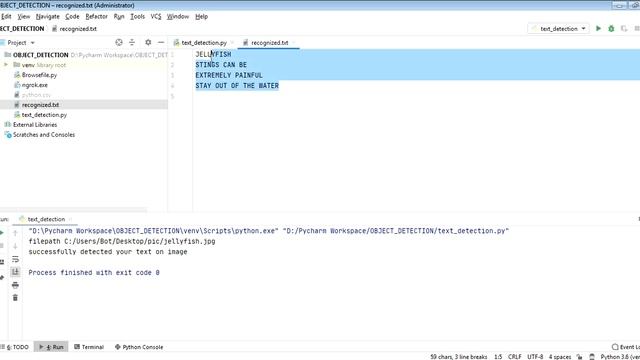Image resolution: width=640 pixels, height=360 pixels.
Task: Click the down arrow in the Run panel
Action: [15, 246]
